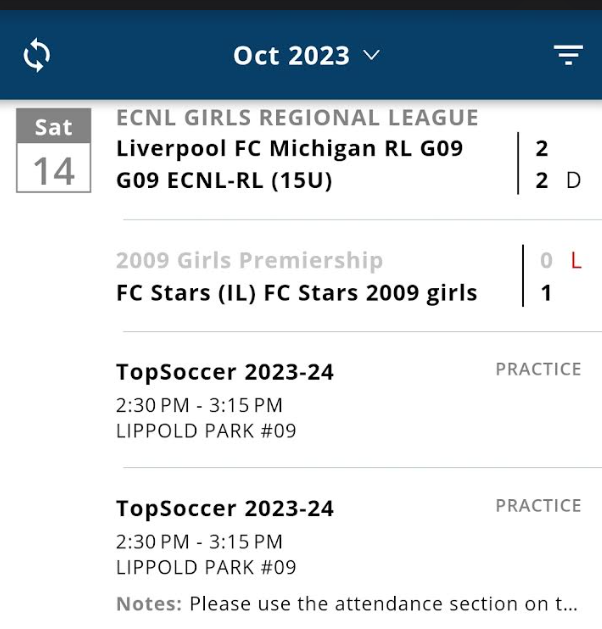Select FC Stars (IL) 2009 girls opponent
The height and width of the screenshot is (629, 602).
pyautogui.click(x=296, y=293)
